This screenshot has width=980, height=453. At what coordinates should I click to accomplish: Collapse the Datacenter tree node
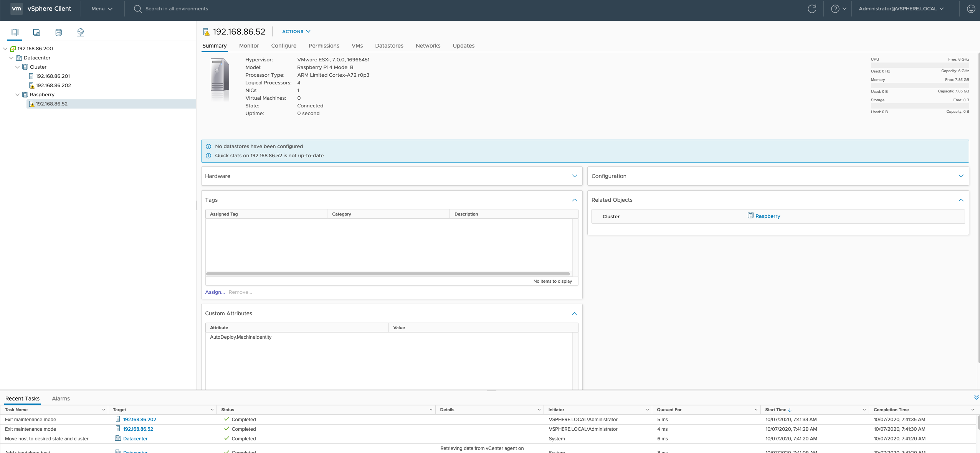tap(12, 58)
